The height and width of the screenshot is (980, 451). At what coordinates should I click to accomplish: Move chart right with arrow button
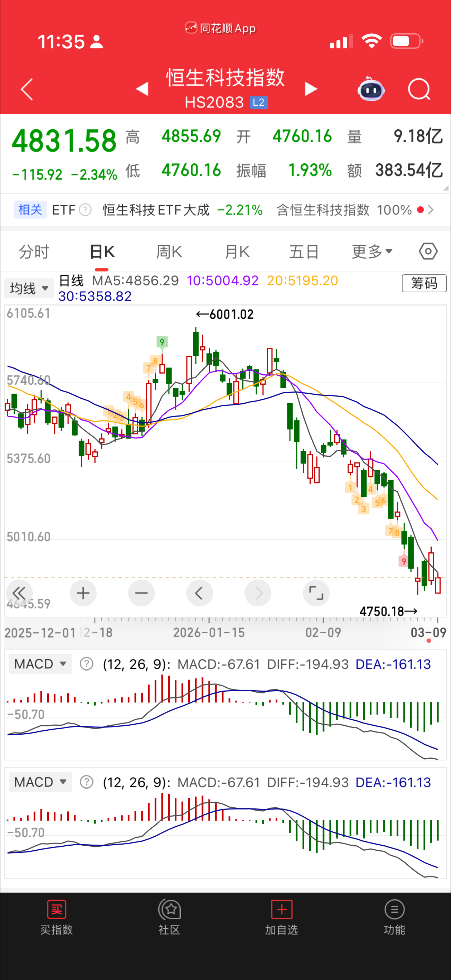[258, 593]
